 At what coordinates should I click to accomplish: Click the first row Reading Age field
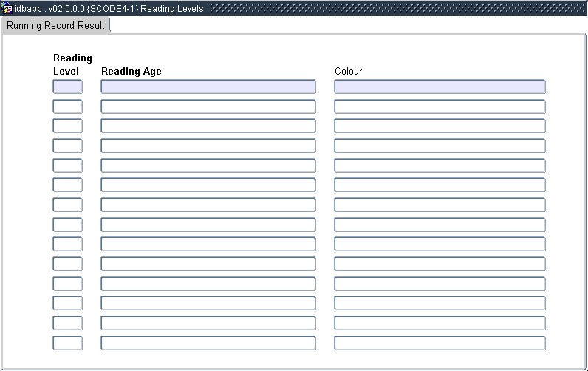tap(208, 86)
